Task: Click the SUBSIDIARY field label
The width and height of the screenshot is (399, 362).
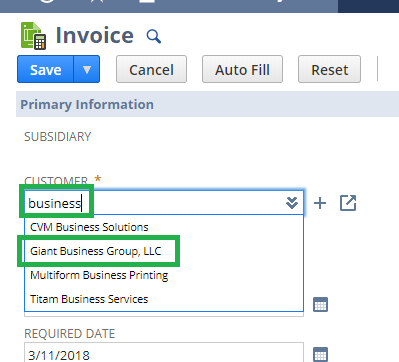Action: tap(58, 137)
